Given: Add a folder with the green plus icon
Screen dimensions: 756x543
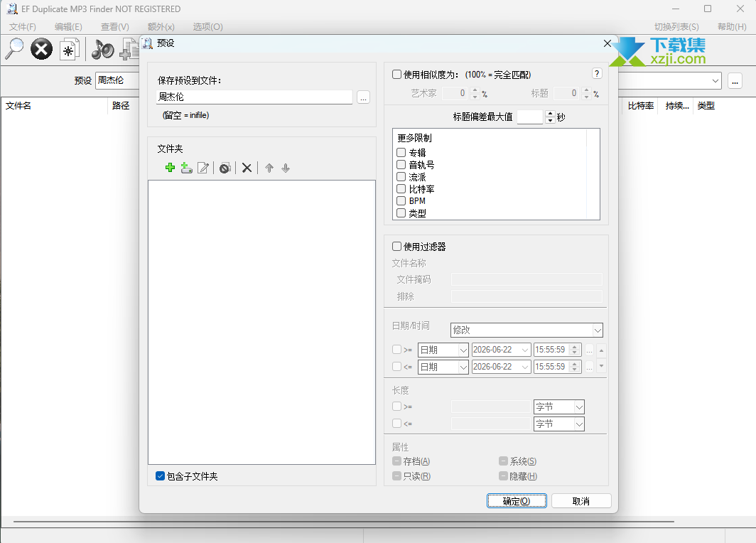Looking at the screenshot, I should 170,168.
